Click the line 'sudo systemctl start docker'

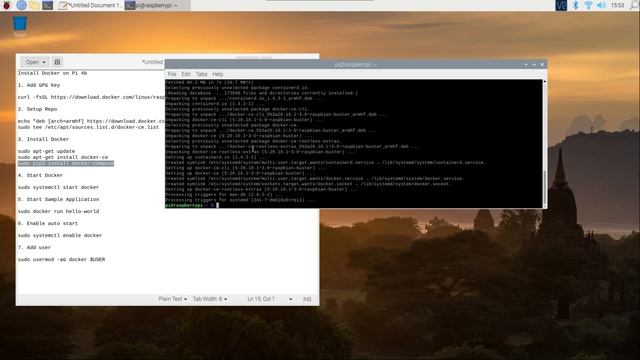click(58, 187)
